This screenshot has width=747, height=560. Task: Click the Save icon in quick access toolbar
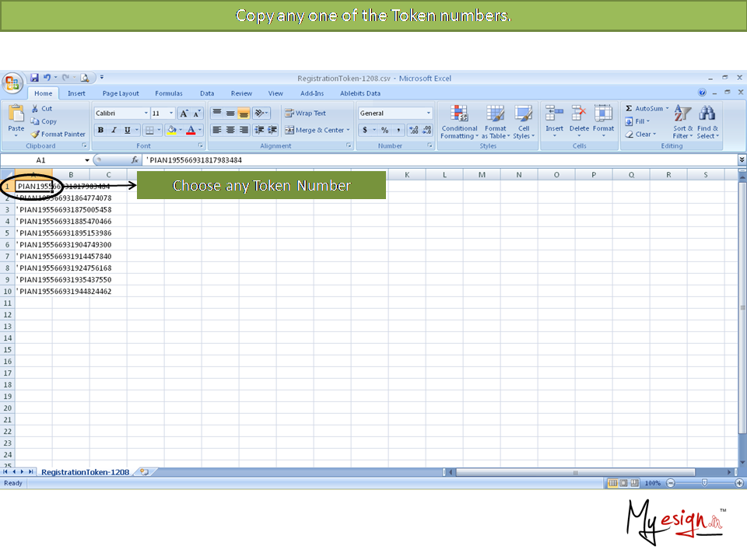(34, 78)
